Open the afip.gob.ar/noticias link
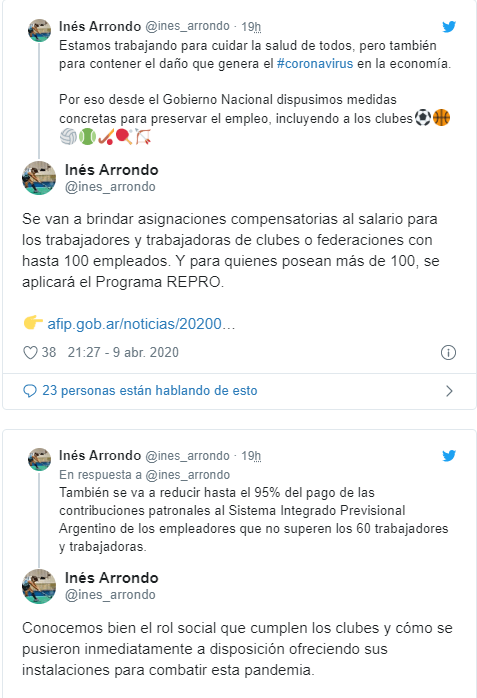477x698 pixels. (x=141, y=324)
